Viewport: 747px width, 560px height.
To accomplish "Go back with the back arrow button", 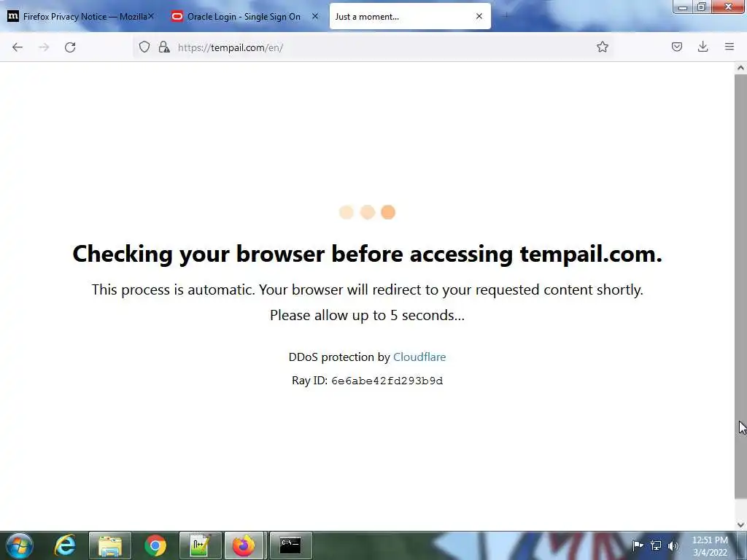I will tap(18, 47).
